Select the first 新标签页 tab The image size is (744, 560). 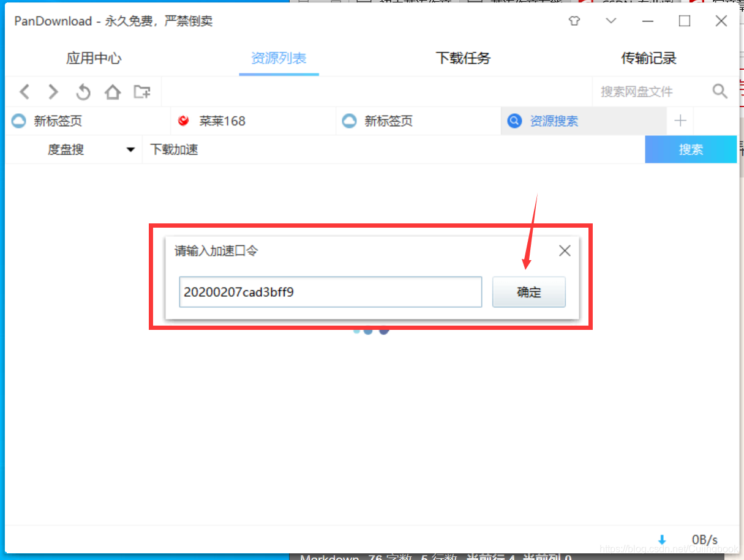tap(88, 121)
